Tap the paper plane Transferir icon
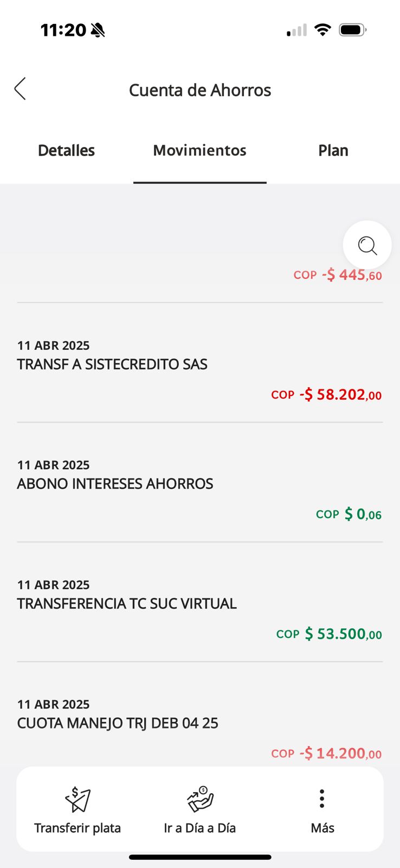Image resolution: width=400 pixels, height=868 pixels. pos(78,800)
